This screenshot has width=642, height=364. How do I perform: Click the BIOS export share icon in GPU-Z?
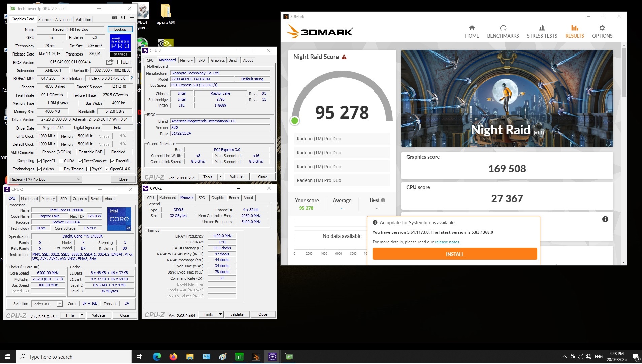pos(109,62)
